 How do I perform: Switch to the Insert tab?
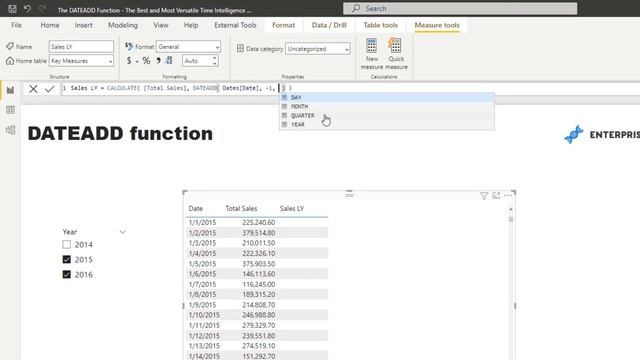coord(83,25)
